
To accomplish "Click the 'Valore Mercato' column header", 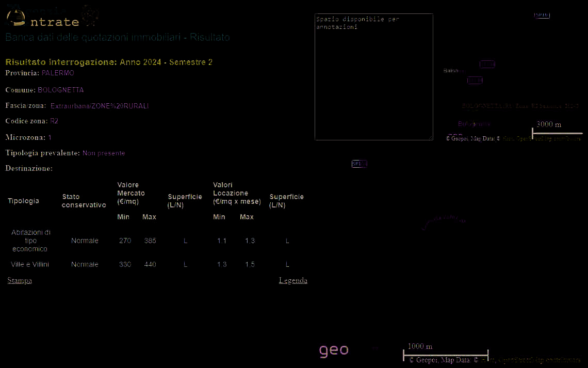I will coord(131,193).
